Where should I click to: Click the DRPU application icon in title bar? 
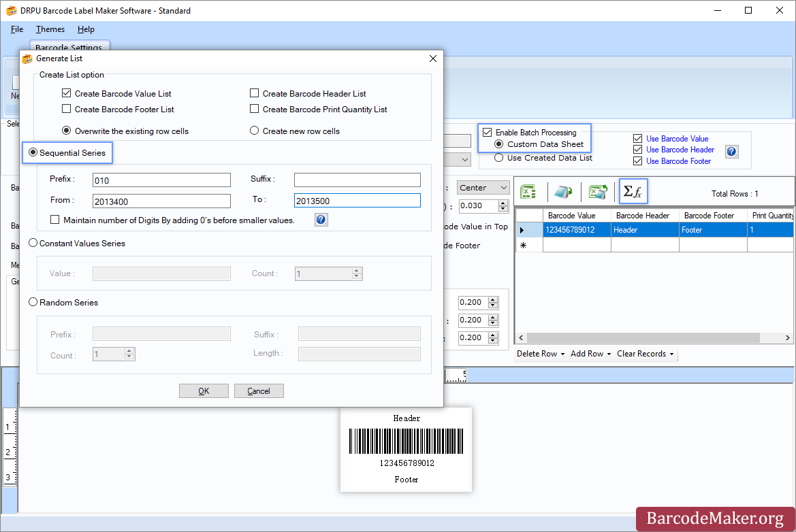coord(11,11)
